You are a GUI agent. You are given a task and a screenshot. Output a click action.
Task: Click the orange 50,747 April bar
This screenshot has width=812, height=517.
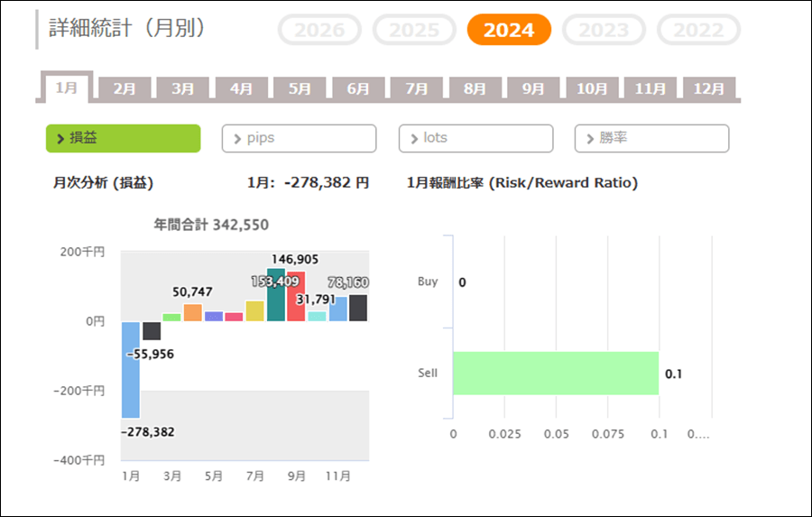193,312
